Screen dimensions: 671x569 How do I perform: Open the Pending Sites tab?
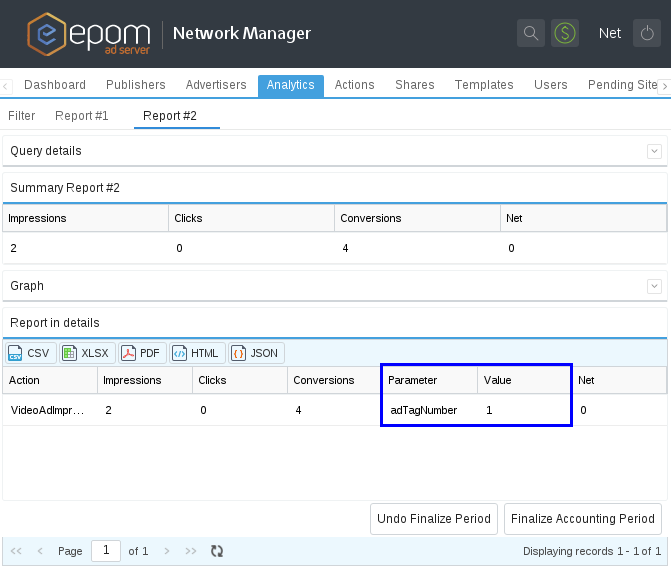click(622, 85)
